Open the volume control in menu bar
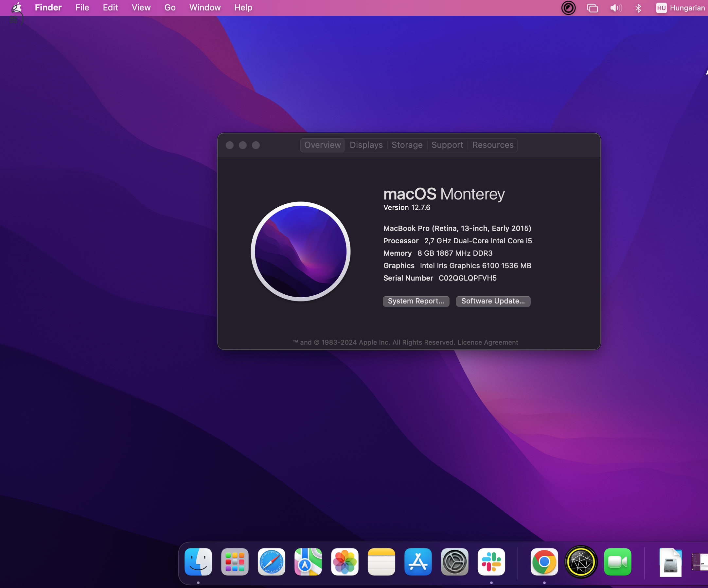708x588 pixels. click(x=616, y=8)
